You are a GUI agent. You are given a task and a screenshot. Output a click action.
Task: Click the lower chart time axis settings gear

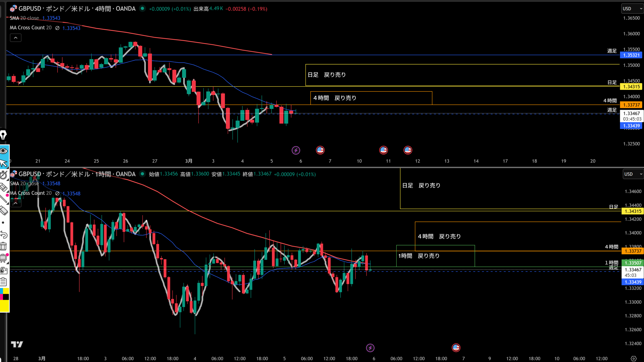(633, 358)
